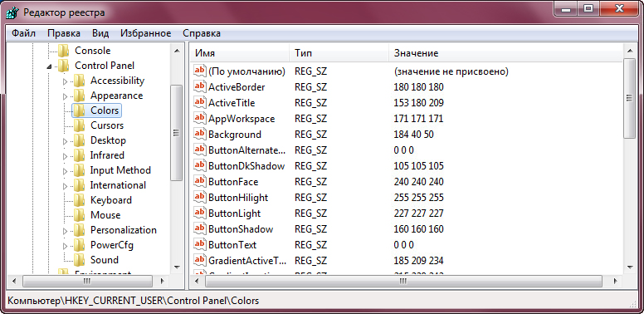Expand the International tree node
The image size is (644, 314).
(x=65, y=186)
